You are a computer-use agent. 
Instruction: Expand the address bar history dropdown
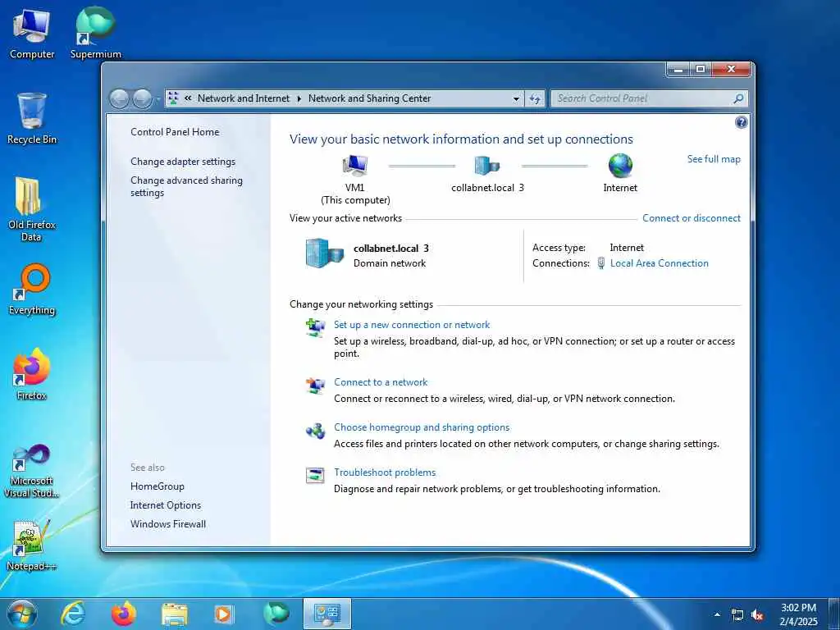click(517, 98)
